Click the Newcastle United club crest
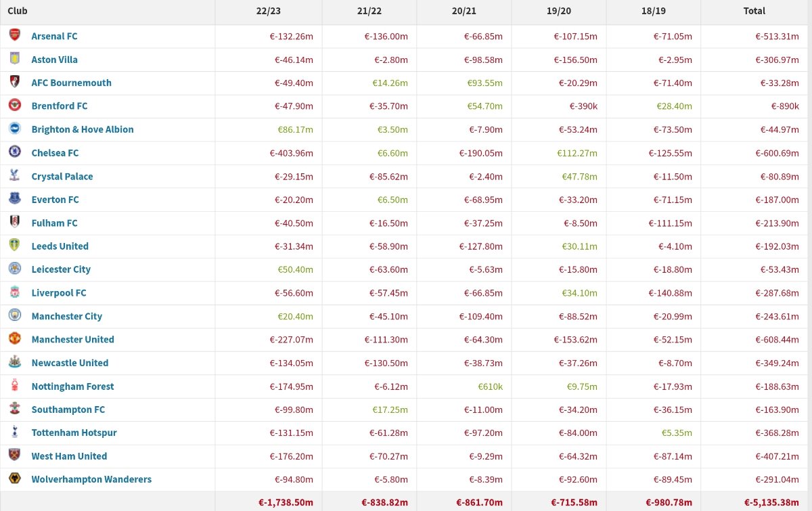812x511 pixels. tap(15, 362)
